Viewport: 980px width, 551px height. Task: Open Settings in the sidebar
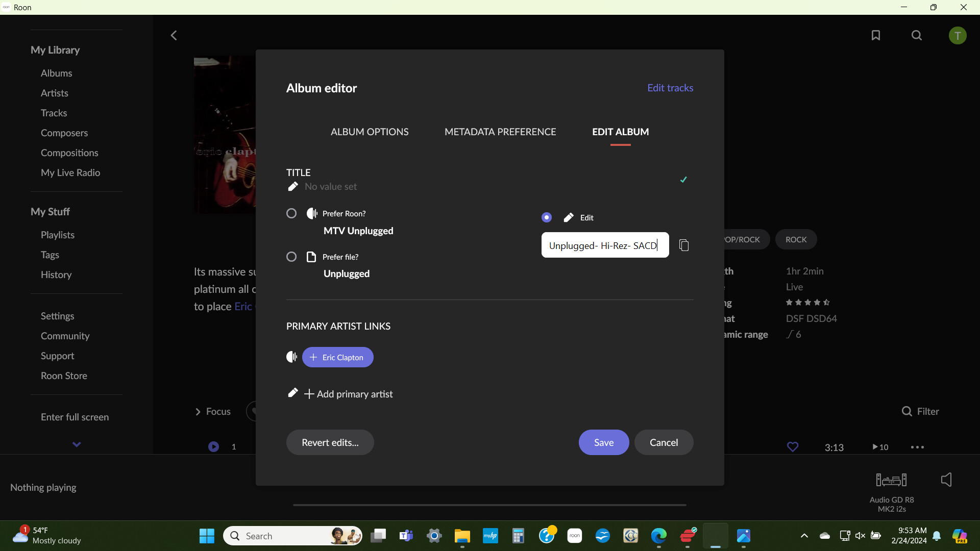pos(58,316)
